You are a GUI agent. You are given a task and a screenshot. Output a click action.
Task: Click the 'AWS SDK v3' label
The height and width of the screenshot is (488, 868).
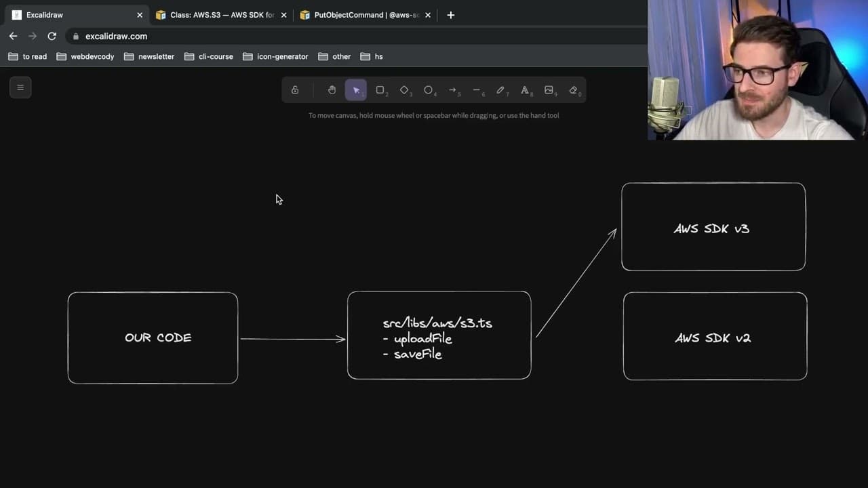point(711,228)
